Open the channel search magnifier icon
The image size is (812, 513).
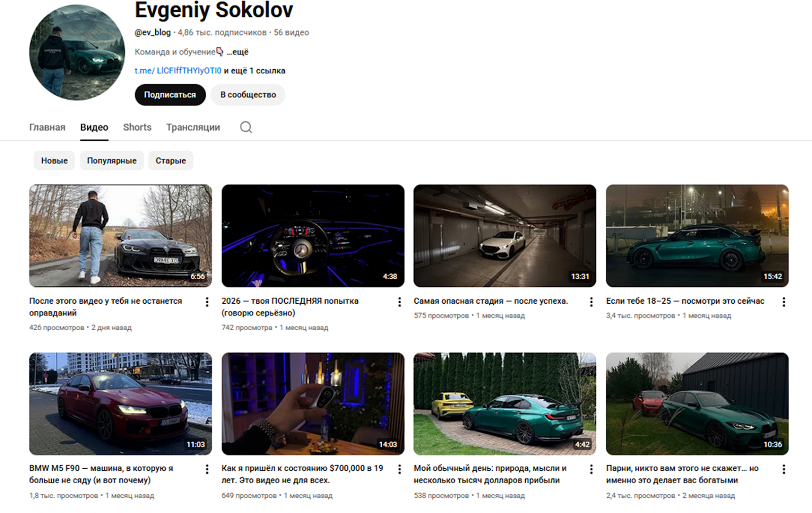pos(246,127)
